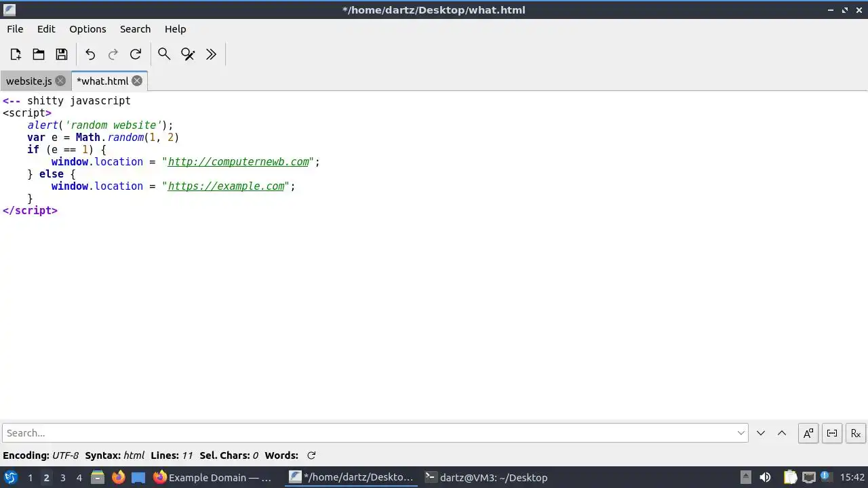Viewport: 868px width, 488px height.
Task: Jump to previous search match arrow
Action: tap(782, 433)
